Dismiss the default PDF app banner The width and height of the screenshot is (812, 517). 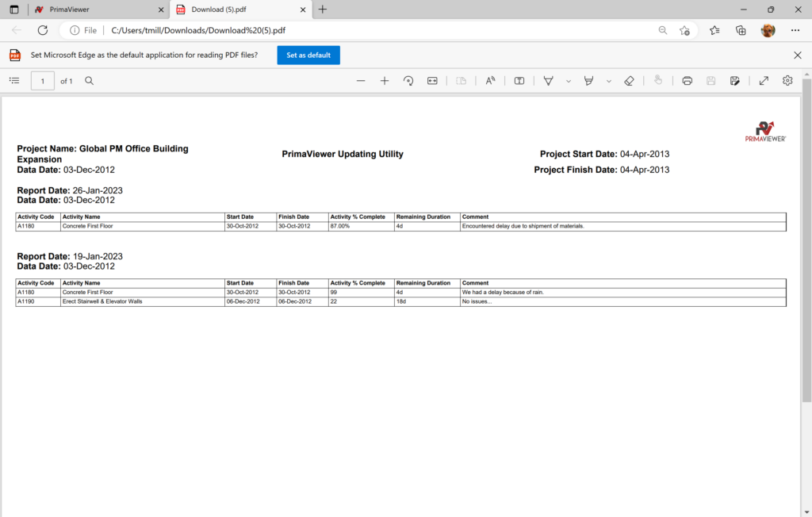pyautogui.click(x=798, y=56)
